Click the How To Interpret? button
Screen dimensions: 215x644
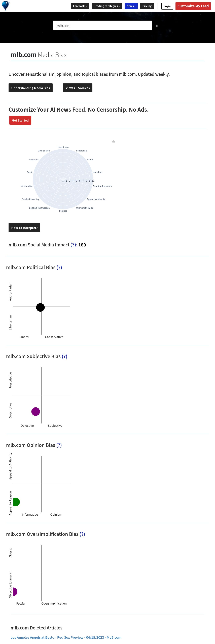[24, 228]
